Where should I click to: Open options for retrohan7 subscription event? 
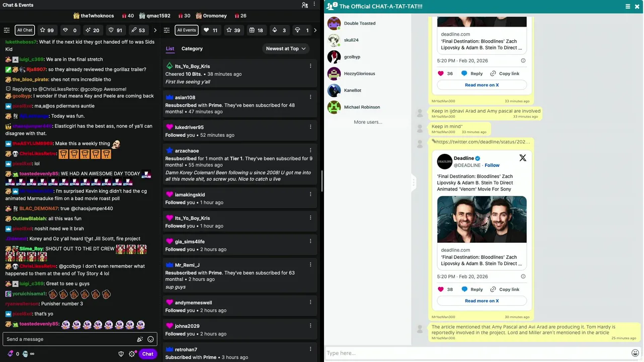(x=310, y=349)
